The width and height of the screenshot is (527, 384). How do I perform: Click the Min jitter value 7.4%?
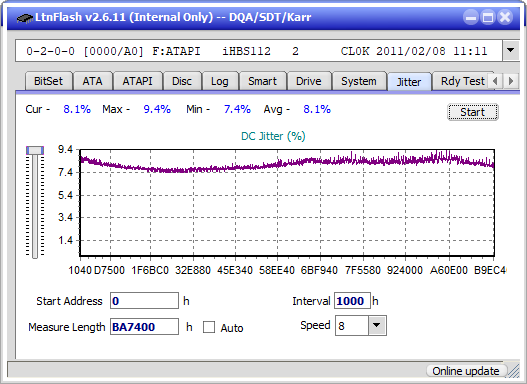click(x=237, y=109)
